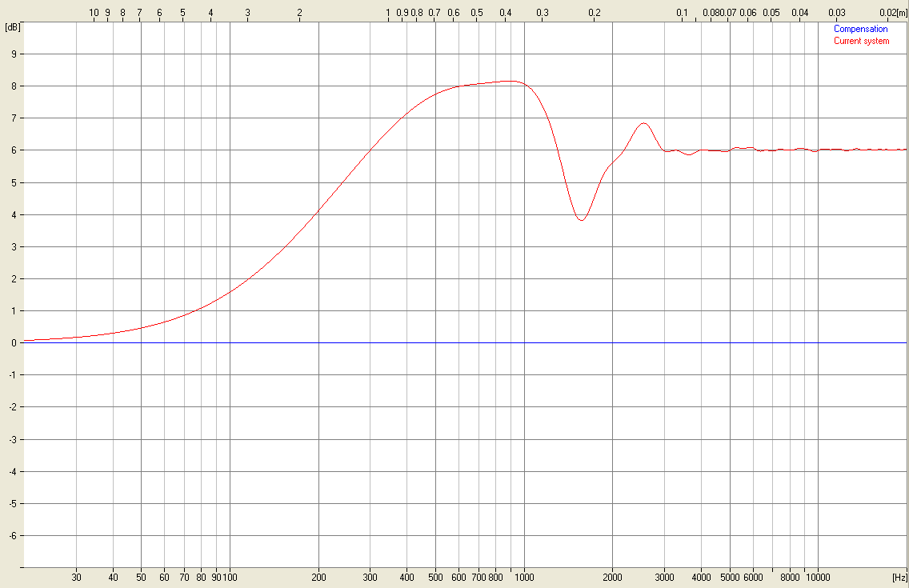Click the red curve's secondary peak near 2500 Hz
Image resolution: width=909 pixels, height=588 pixels.
coord(643,123)
